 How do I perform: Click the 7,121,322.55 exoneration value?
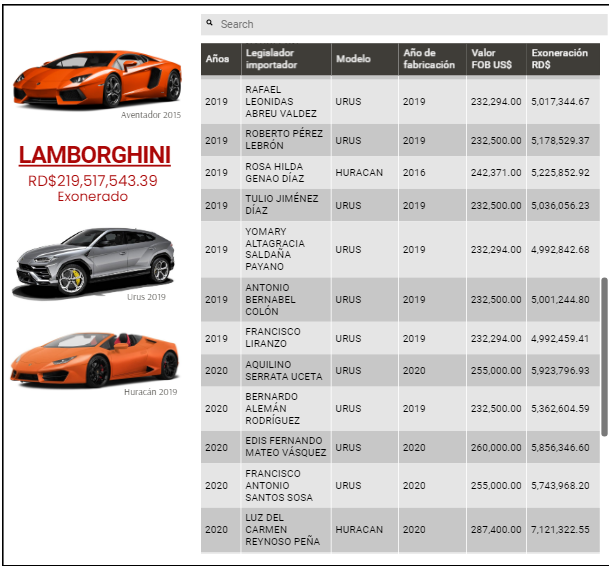[560, 530]
